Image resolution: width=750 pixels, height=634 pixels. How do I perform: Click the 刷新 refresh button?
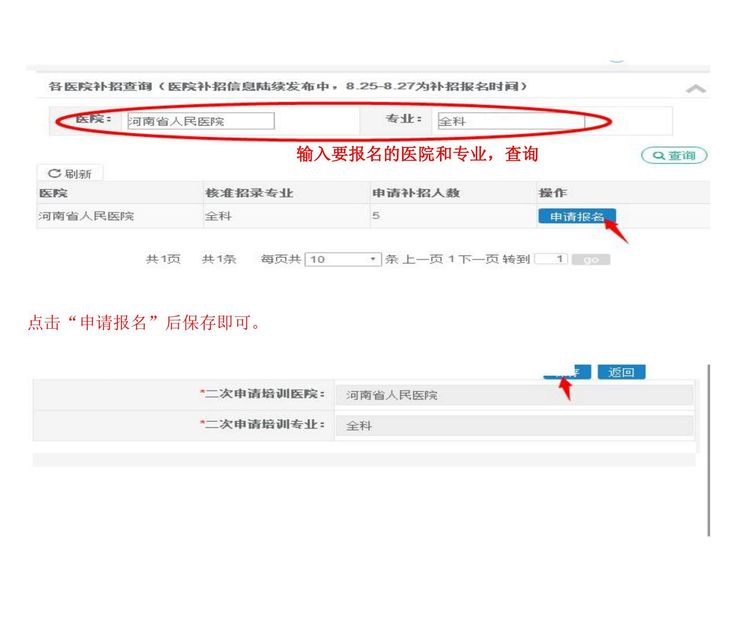click(70, 174)
